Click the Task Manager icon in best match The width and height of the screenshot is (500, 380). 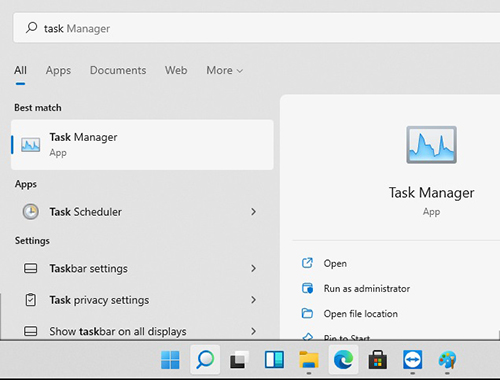(31, 145)
